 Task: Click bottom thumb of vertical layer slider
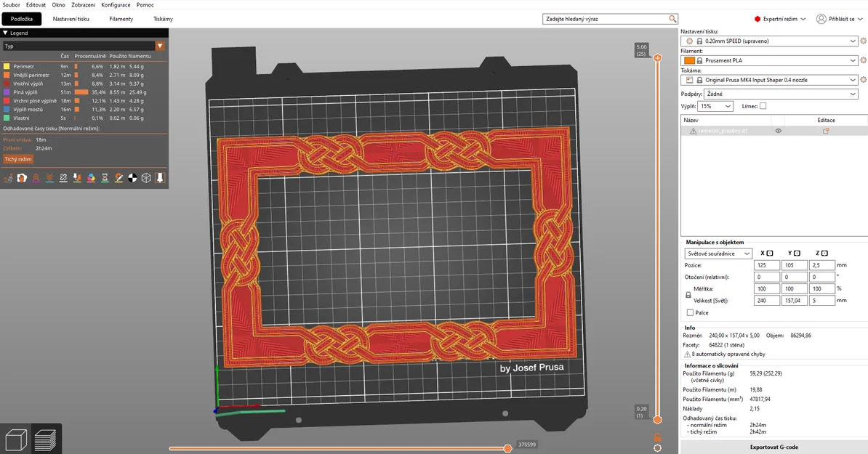658,420
